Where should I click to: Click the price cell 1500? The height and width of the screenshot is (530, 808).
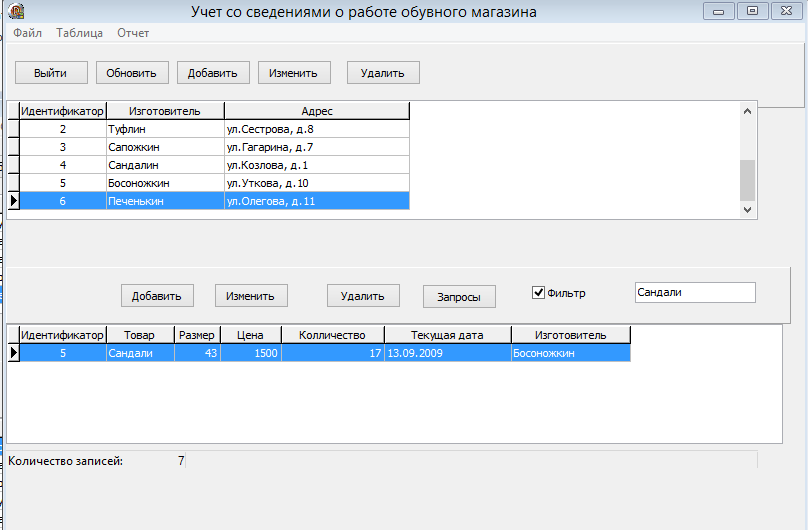tap(251, 353)
